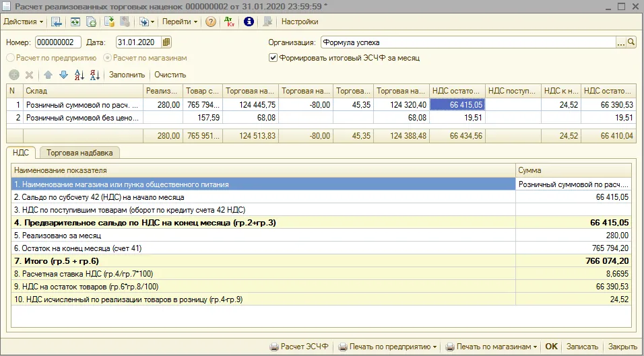Sort ascending with А-Я icon
Screen dimensions: 644x356
(79, 75)
